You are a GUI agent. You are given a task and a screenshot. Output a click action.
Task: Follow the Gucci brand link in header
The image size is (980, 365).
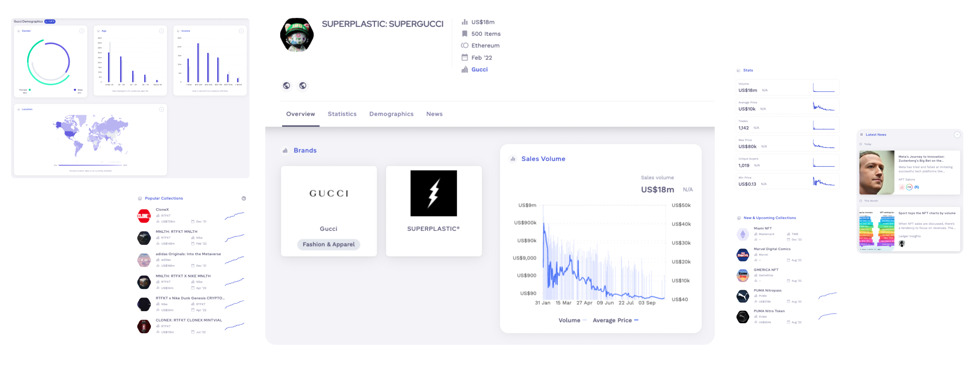click(x=479, y=69)
